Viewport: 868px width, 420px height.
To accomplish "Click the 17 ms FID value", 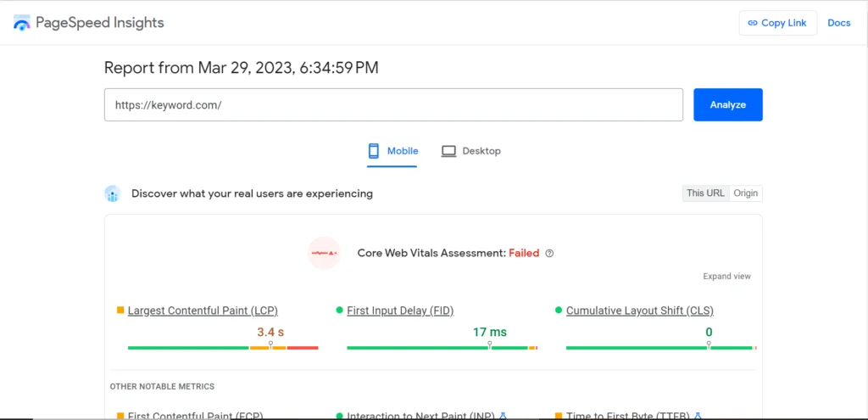I will 489,333.
